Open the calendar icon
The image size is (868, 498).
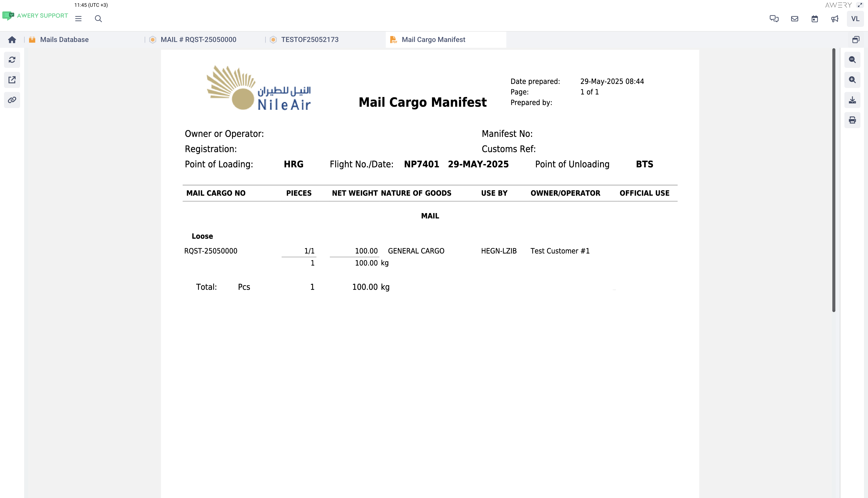(x=815, y=19)
